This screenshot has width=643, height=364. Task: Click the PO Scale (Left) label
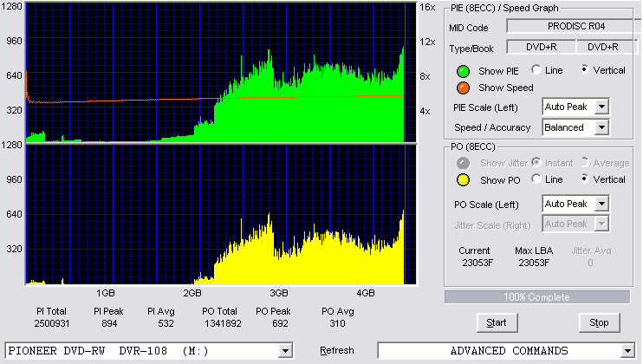486,205
